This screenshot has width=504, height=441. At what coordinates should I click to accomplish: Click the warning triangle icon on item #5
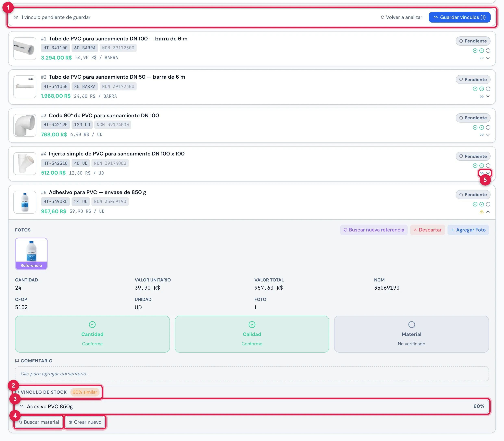[481, 212]
